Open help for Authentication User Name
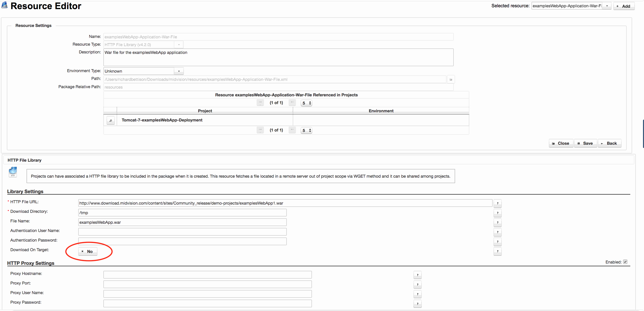 click(497, 232)
